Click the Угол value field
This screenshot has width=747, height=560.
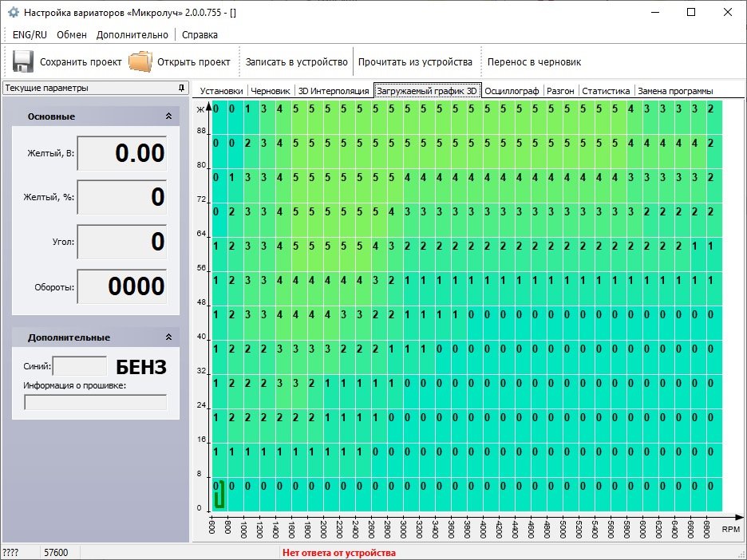click(x=122, y=242)
